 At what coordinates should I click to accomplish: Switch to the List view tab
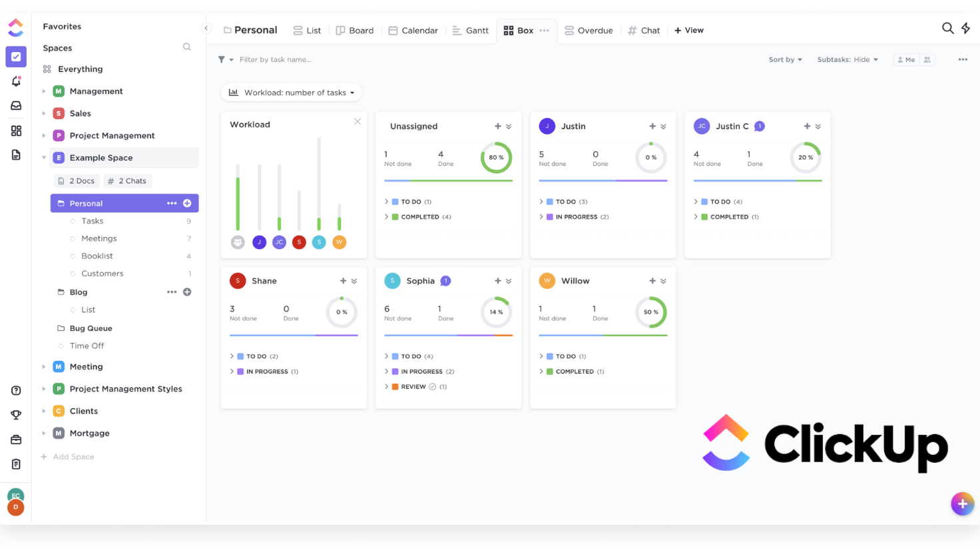(307, 31)
